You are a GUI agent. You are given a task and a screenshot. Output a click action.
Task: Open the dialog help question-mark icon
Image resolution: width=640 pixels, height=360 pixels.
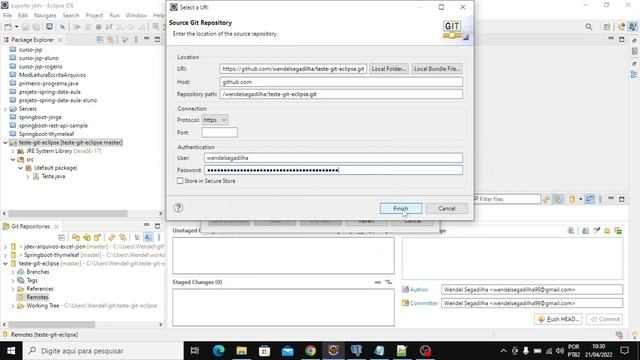(178, 207)
